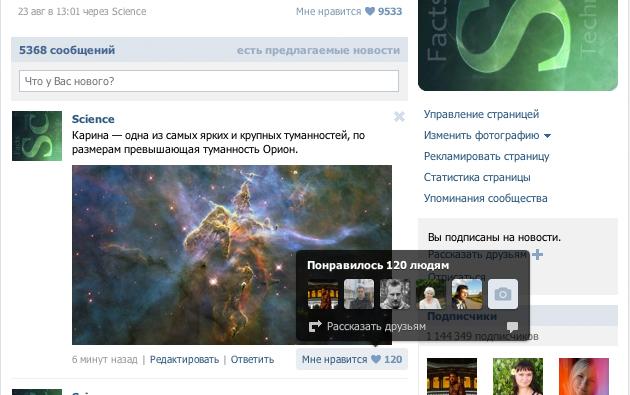Viewport: 630px width, 395px height.
Task: Click the 6 минут назад timestamp
Action: coord(104,359)
